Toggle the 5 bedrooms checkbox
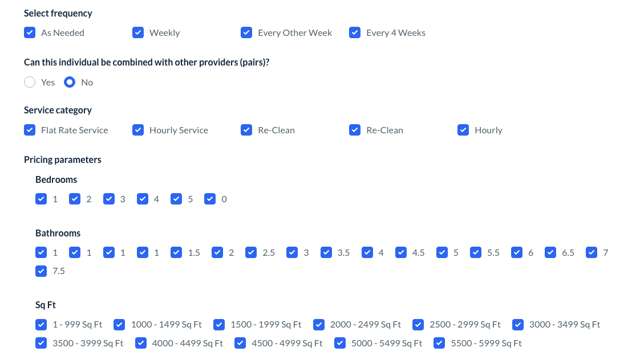Viewport: 640px width, 364px height. (176, 199)
